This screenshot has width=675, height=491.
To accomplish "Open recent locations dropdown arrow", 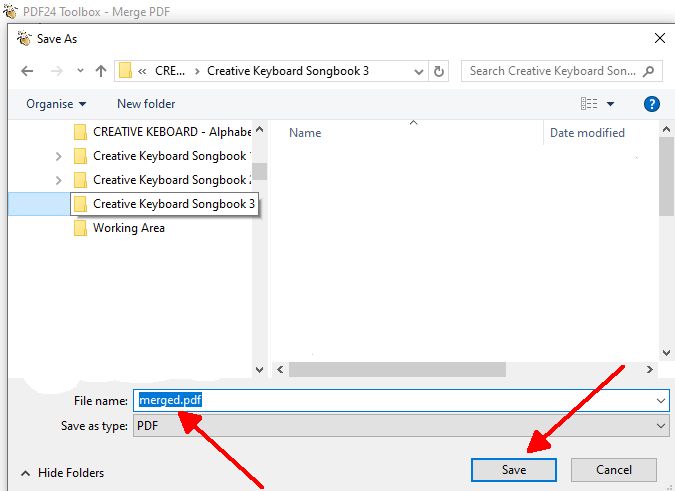I will pyautogui.click(x=78, y=72).
